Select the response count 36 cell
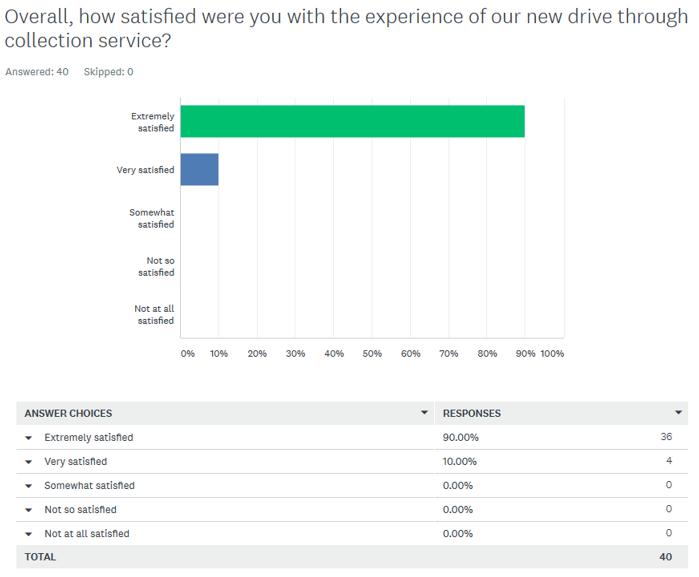The image size is (699, 577). 666,437
